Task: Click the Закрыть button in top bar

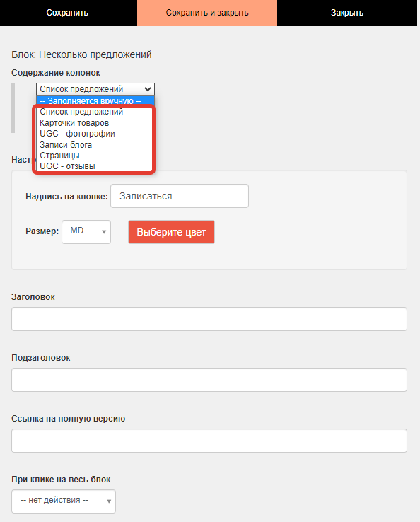Action: click(347, 13)
